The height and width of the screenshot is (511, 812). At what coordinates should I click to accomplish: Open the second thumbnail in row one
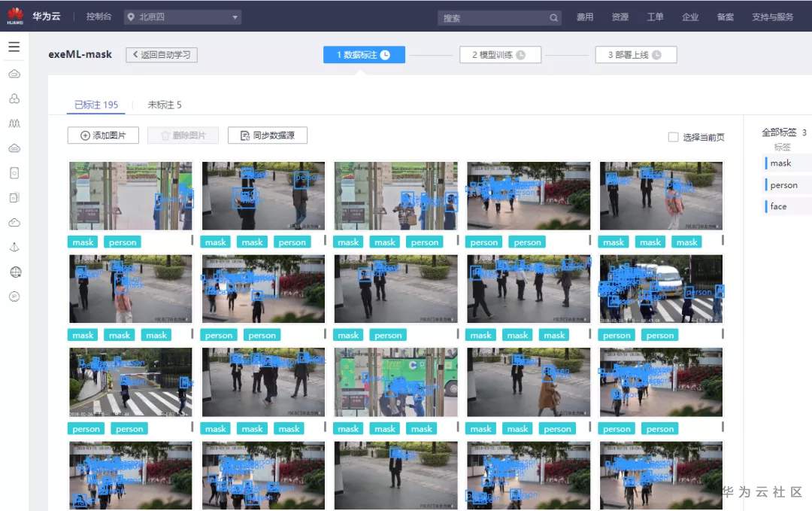[263, 196]
